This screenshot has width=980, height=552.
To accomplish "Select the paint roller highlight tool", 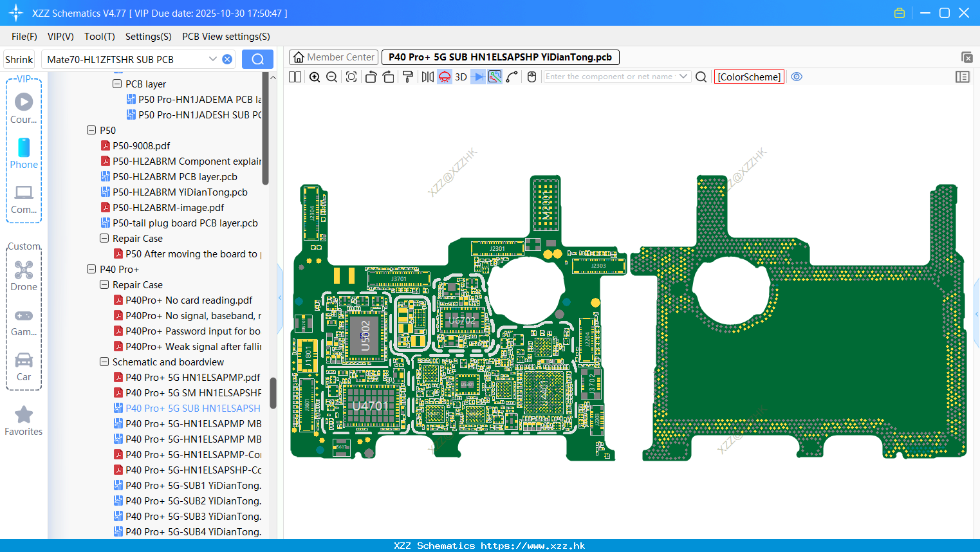I will 407,77.
